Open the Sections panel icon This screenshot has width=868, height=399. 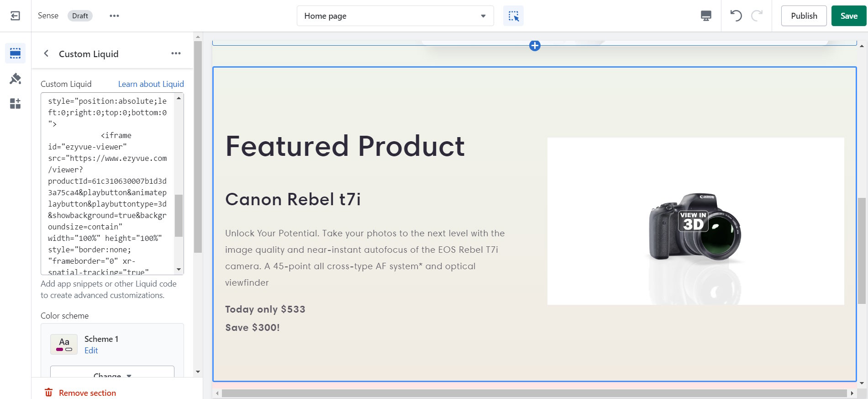(15, 53)
